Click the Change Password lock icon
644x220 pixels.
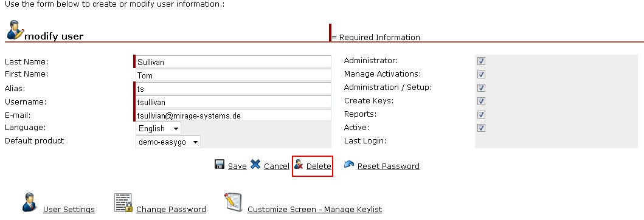point(123,203)
